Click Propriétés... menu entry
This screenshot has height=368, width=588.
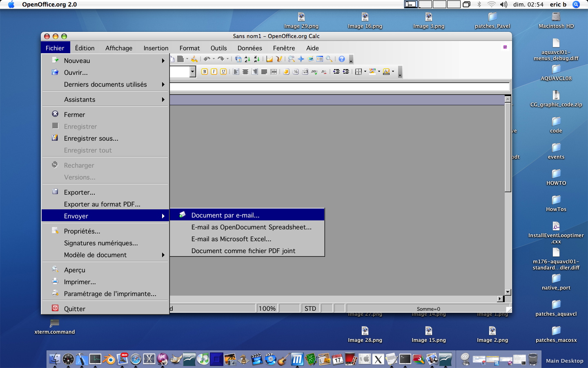click(x=105, y=231)
